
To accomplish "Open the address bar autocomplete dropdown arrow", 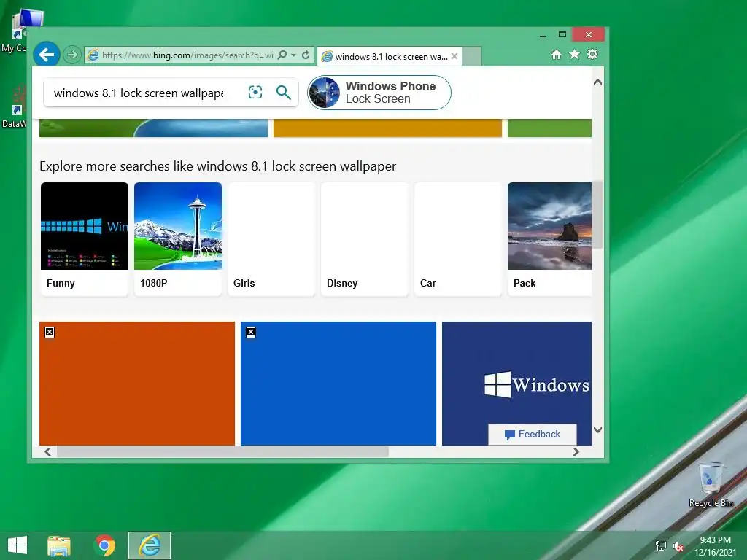I will [293, 55].
